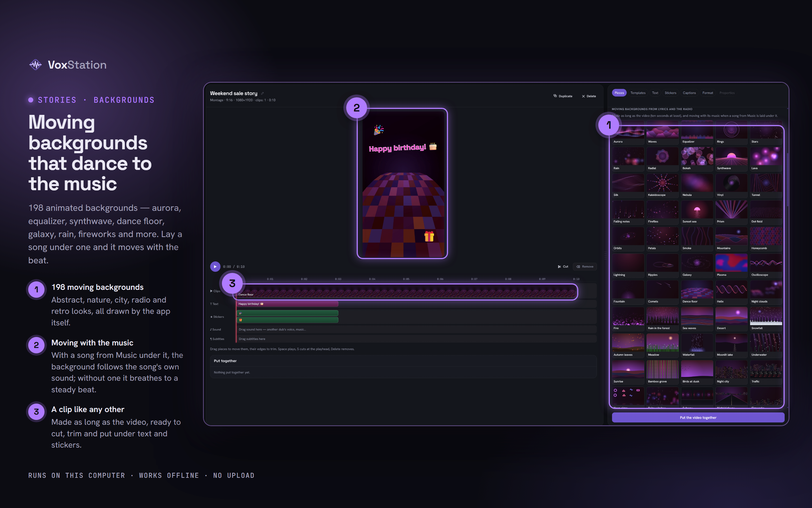Screen dimensions: 812x508
Task: Click the Subtitles track drop area
Action: click(416, 339)
